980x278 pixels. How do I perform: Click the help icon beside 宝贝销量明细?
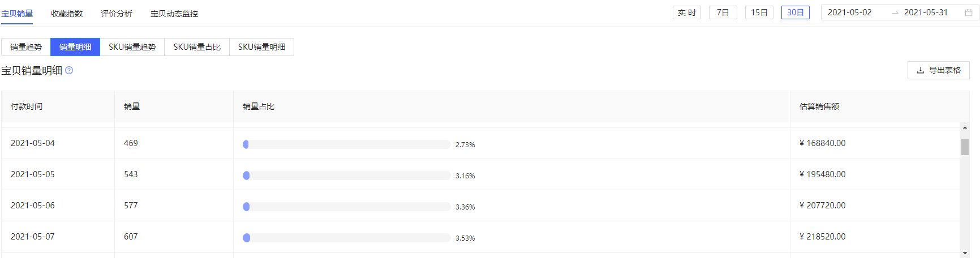pyautogui.click(x=69, y=71)
